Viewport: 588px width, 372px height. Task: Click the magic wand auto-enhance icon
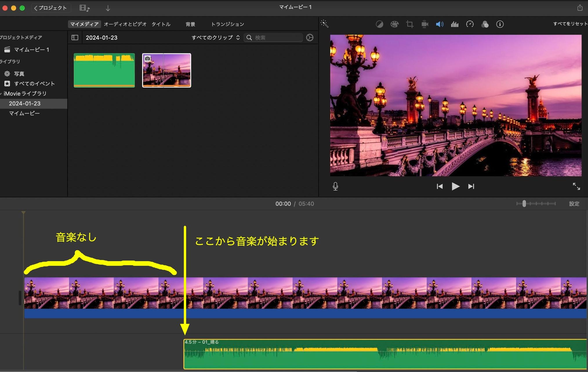tap(324, 24)
